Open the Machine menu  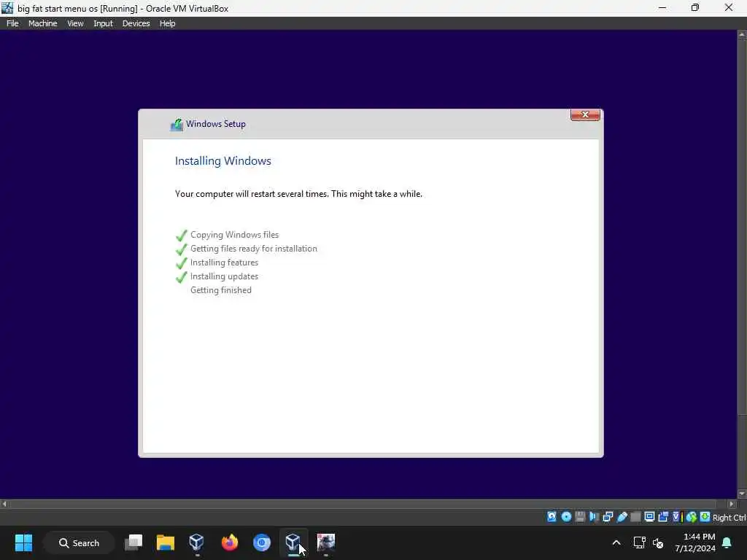[x=43, y=23]
